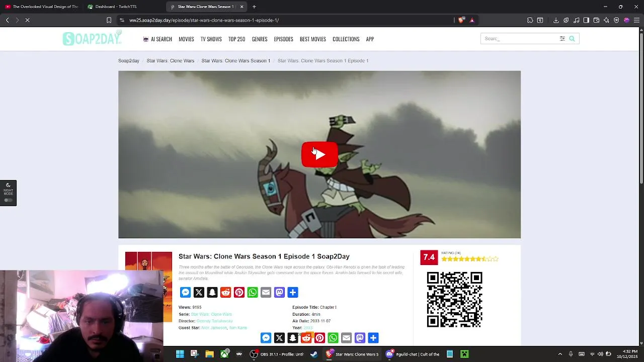Screen dimensions: 644x362
Task: Open Star Wars: Clone Wars breadcrumb
Action: (171, 61)
